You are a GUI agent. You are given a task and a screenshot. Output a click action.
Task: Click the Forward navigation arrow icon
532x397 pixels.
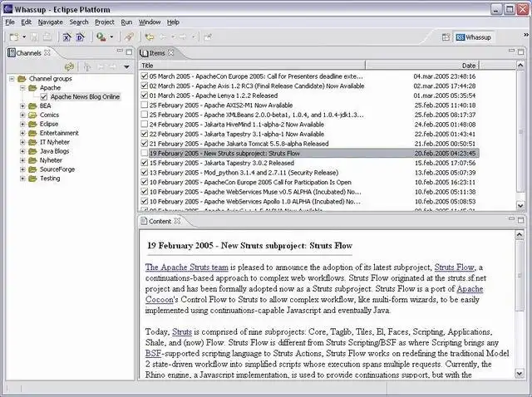point(183,37)
